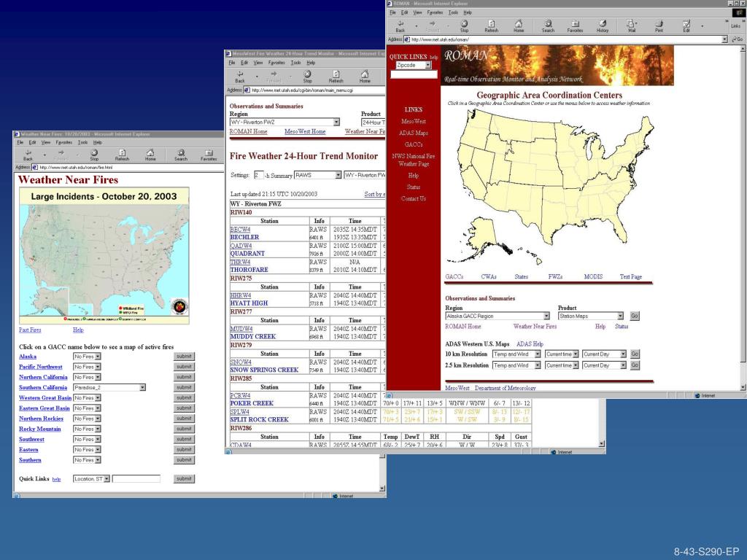Open Past Fires link under incidents map
747x560 pixels.
30,330
